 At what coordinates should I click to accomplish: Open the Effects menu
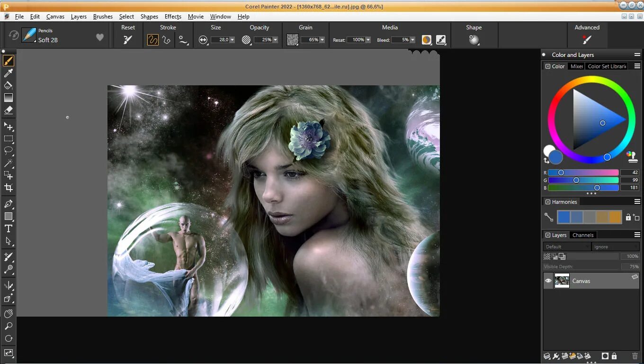(x=173, y=16)
